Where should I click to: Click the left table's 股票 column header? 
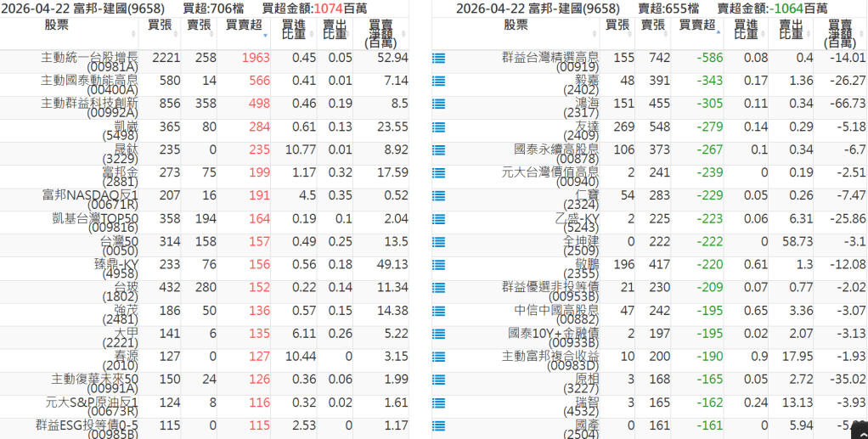tap(63, 25)
